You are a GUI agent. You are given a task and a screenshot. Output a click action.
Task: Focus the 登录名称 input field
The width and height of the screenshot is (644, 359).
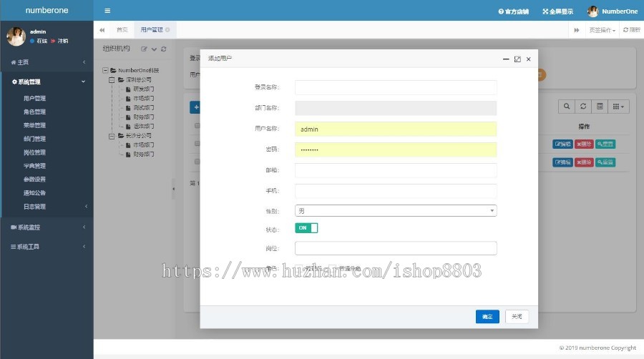[396, 87]
